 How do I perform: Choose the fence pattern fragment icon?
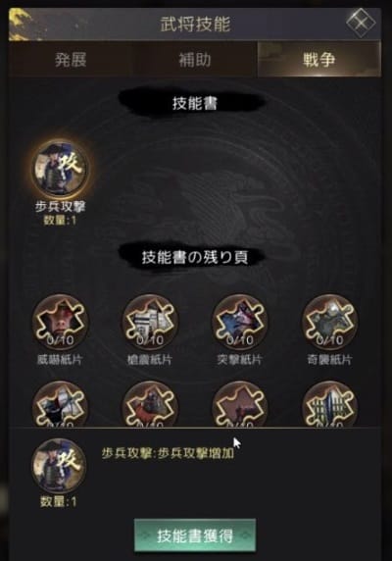point(330,404)
